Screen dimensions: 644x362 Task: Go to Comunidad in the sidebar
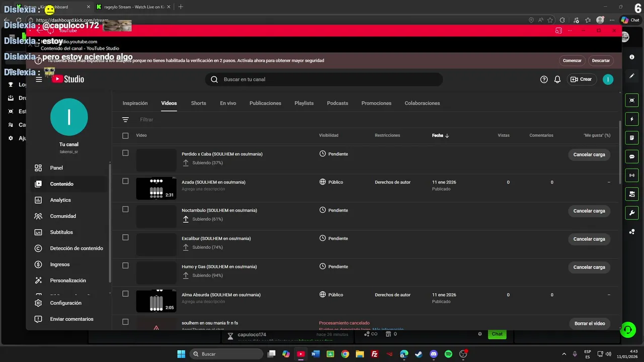(x=69, y=216)
